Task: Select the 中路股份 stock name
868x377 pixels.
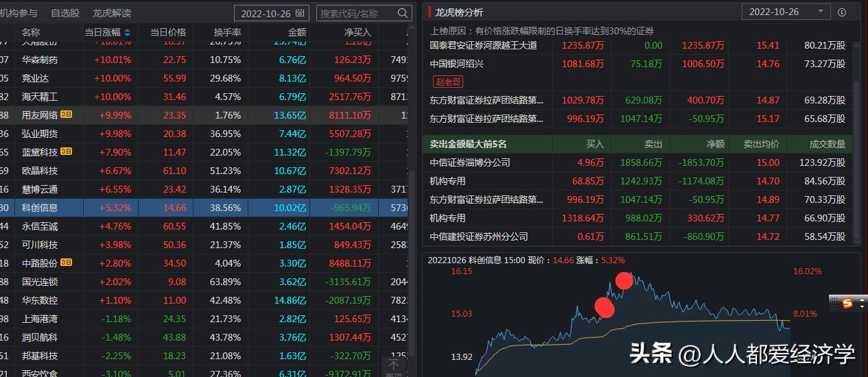Action: [40, 263]
